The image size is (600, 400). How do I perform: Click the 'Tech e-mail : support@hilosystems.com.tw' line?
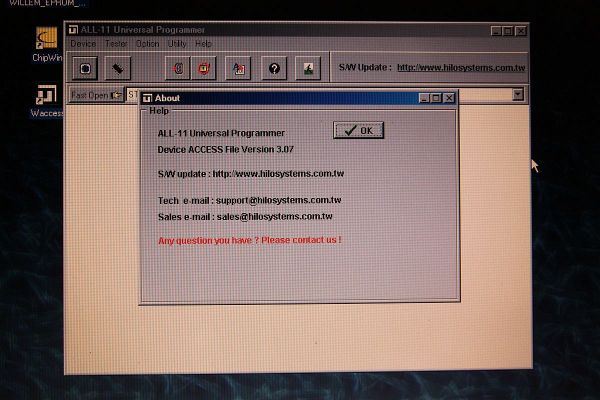(x=249, y=200)
